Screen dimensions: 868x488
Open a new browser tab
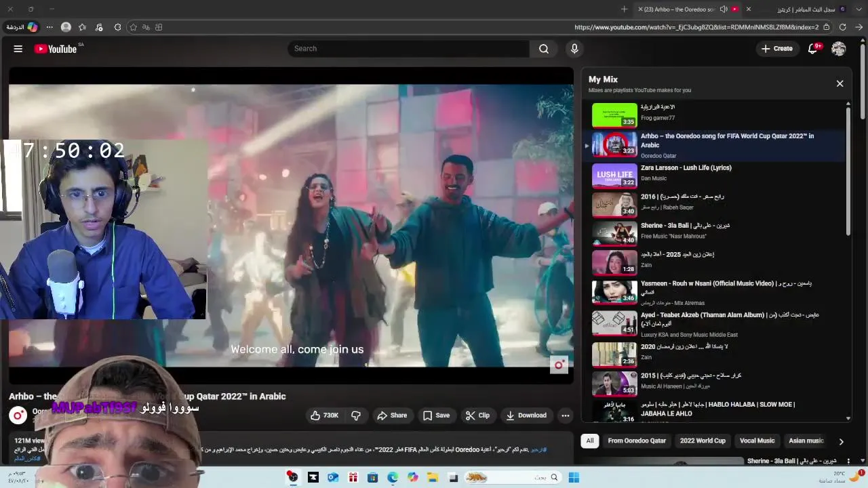click(624, 9)
